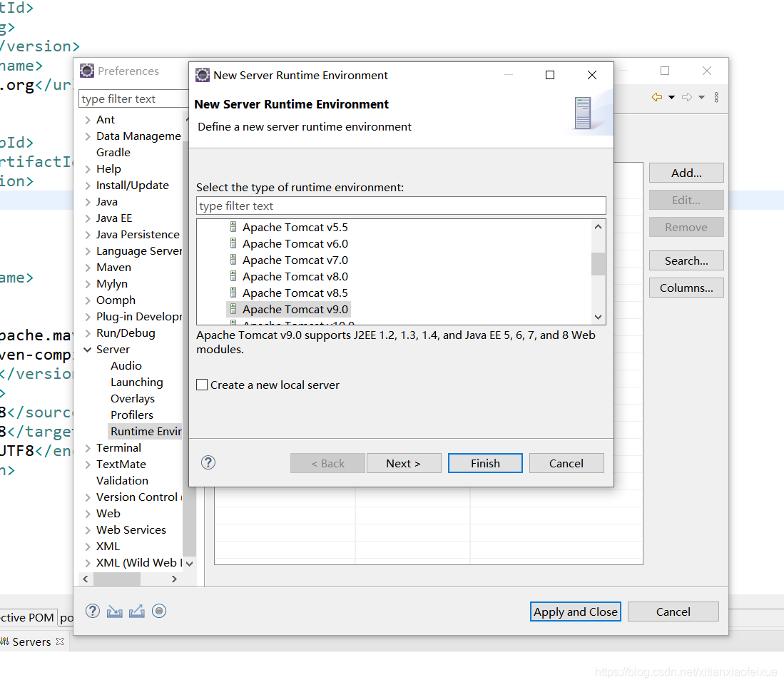
Task: Select the Validation preferences item
Action: coord(122,480)
